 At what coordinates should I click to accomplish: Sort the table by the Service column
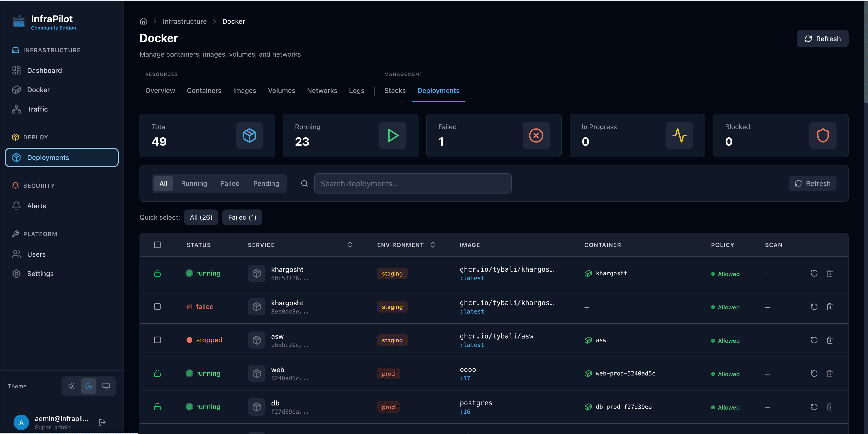pos(350,245)
